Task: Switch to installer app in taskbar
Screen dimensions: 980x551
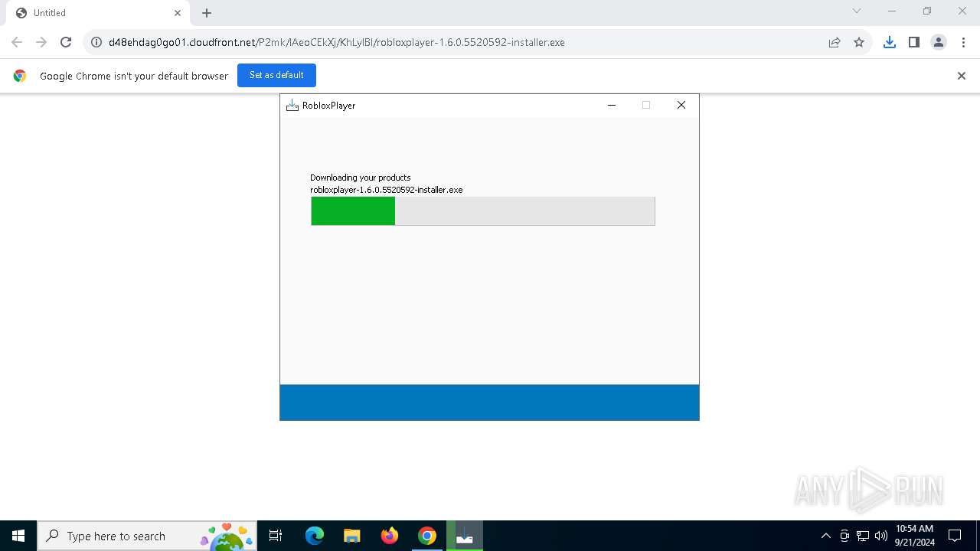Action: 464,536
